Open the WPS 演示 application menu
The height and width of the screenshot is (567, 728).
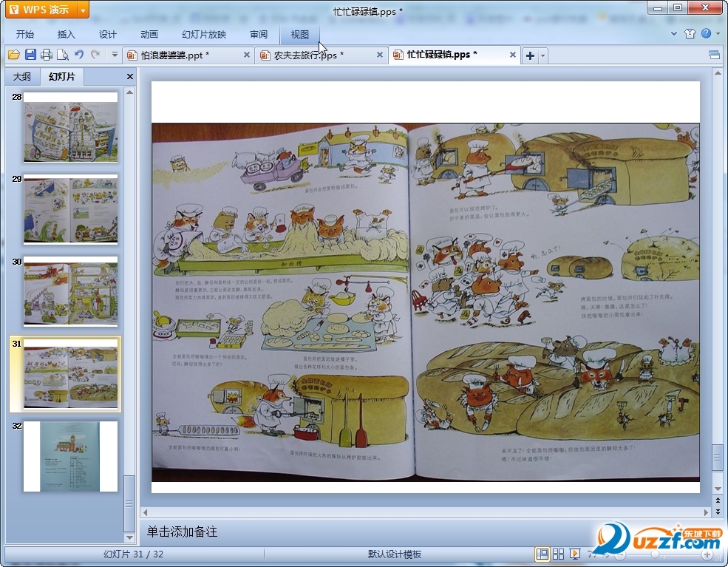tap(41, 10)
